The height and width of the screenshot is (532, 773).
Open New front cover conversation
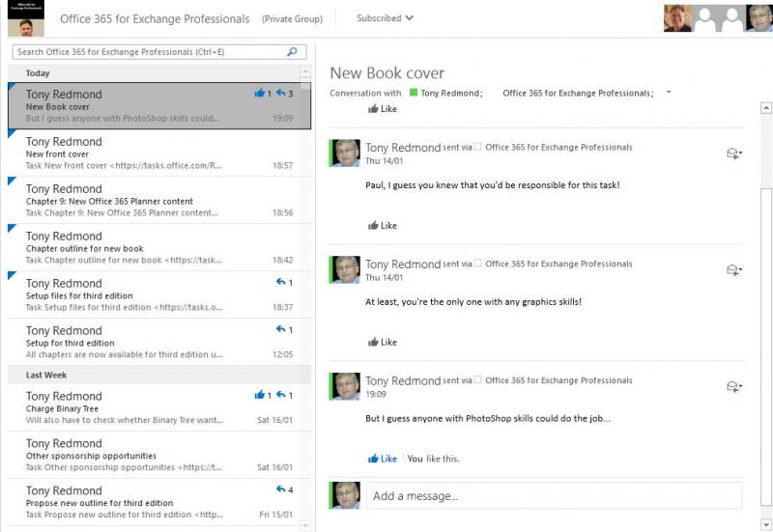158,154
